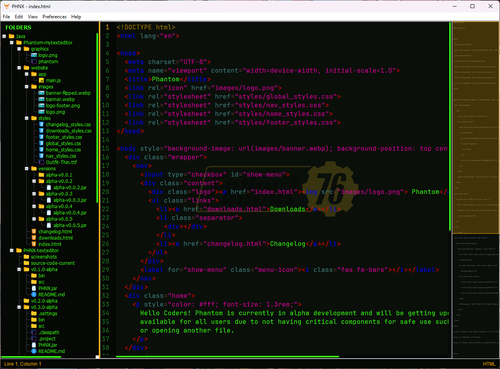This screenshot has width=500, height=369.
Task: Click the 'Line 1, Column 1' status text
Action: (23, 364)
